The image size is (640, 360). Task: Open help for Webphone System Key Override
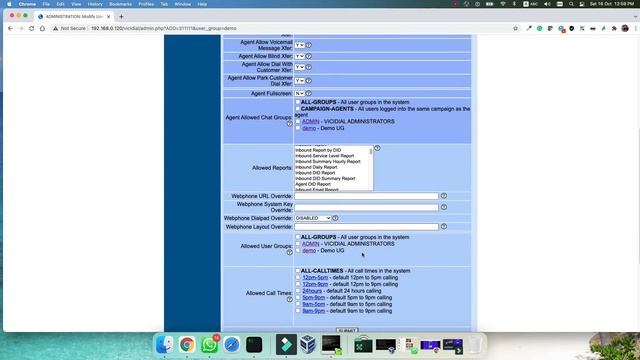444,207
